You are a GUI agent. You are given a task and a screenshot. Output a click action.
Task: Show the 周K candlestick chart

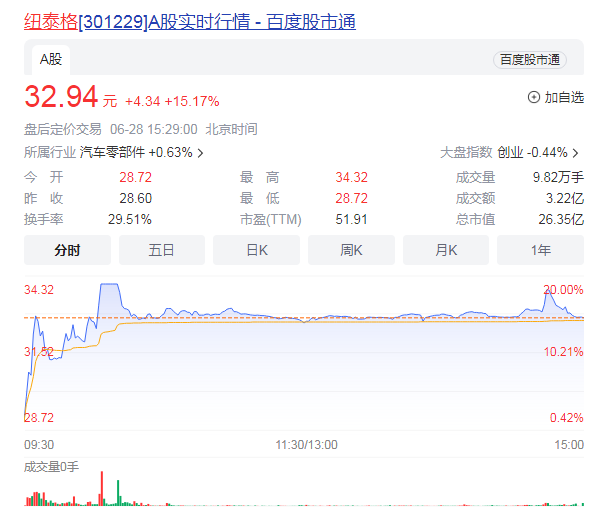tap(350, 250)
